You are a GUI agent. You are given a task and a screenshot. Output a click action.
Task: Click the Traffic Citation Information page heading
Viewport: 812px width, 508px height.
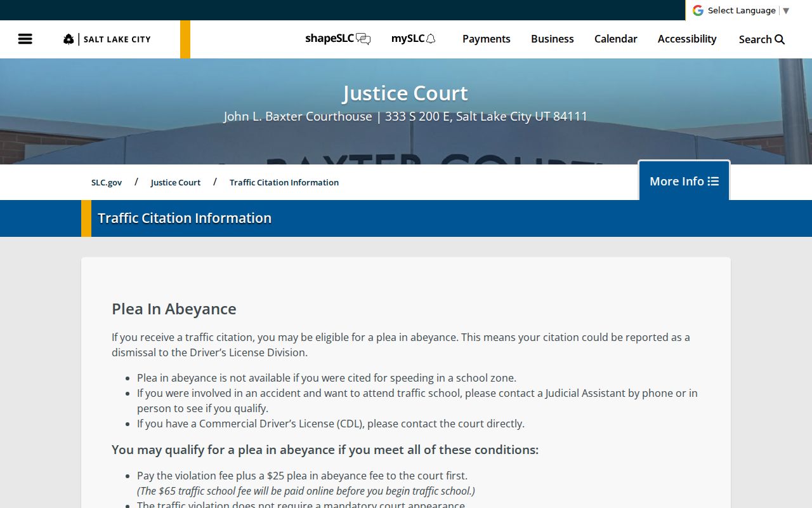point(185,218)
